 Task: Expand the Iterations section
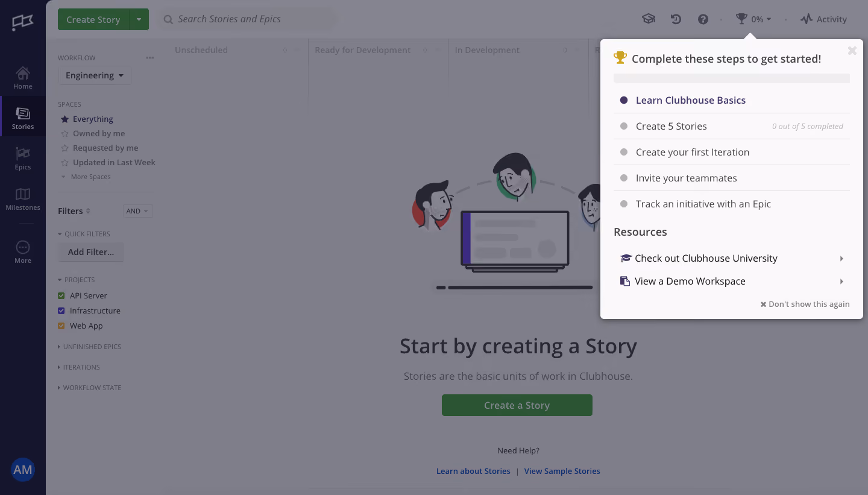click(78, 367)
